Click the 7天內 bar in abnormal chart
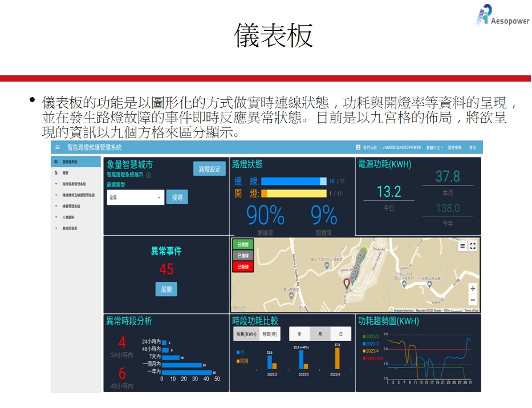Image resolution: width=532 pixels, height=408 pixels. pyautogui.click(x=170, y=357)
